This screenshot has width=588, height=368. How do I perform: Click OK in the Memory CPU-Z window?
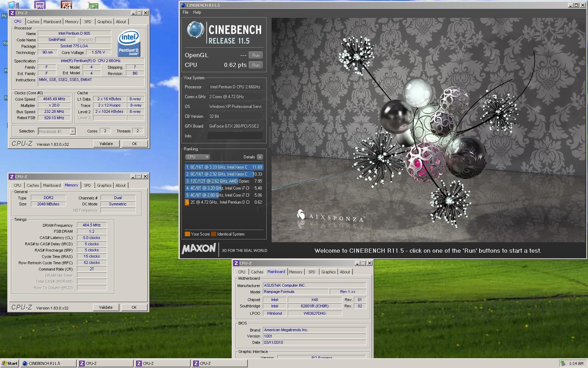[x=134, y=307]
